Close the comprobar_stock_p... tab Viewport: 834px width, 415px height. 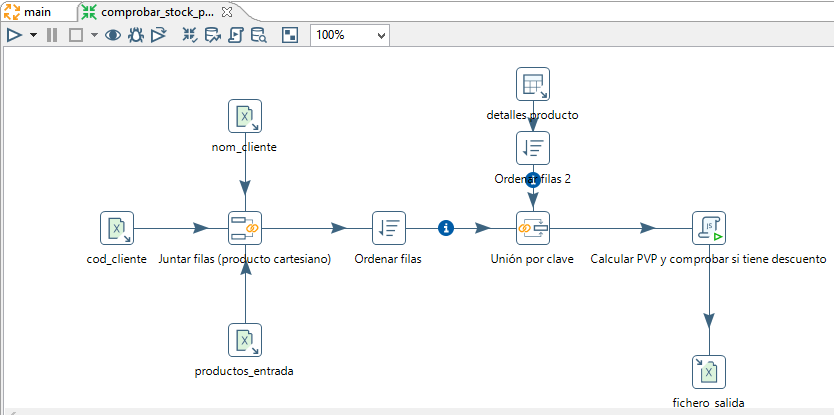pos(226,11)
